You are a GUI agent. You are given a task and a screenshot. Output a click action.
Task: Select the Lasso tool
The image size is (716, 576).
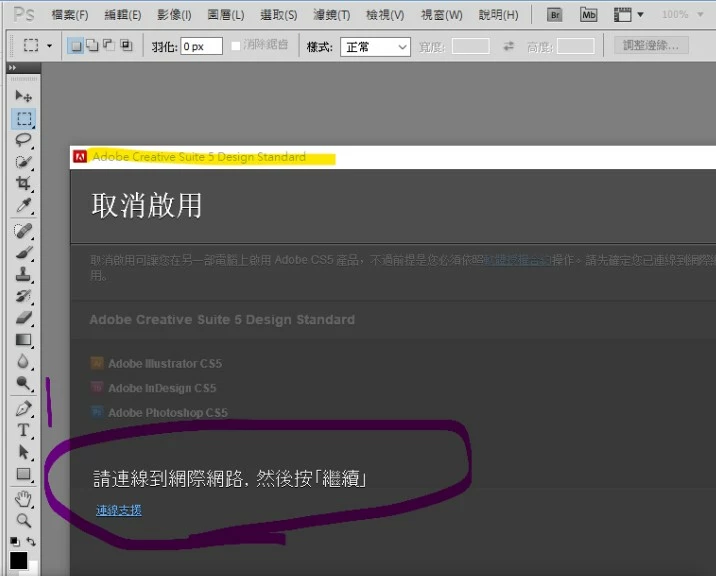(23, 140)
